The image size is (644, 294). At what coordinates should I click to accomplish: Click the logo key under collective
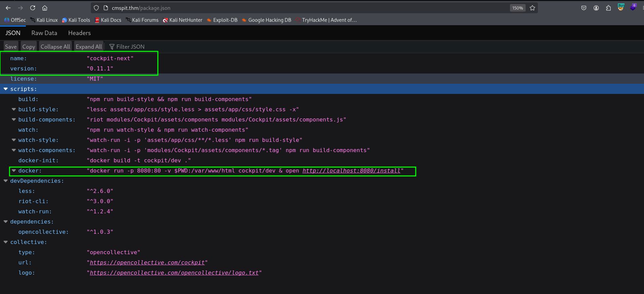(x=27, y=273)
